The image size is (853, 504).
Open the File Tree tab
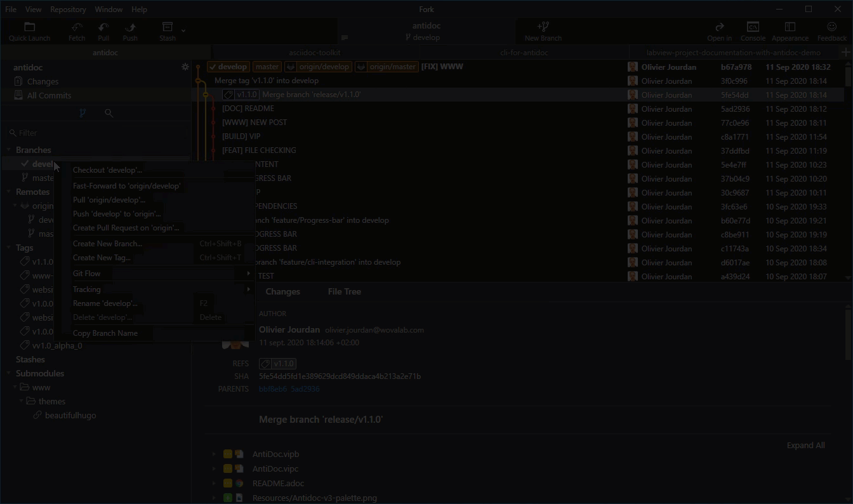coord(345,291)
